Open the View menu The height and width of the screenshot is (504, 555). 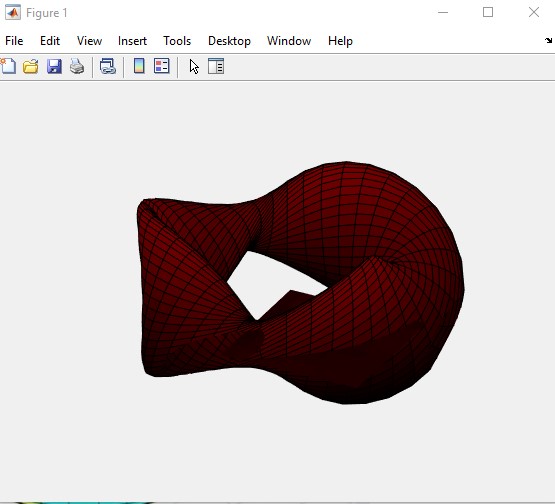pos(90,41)
